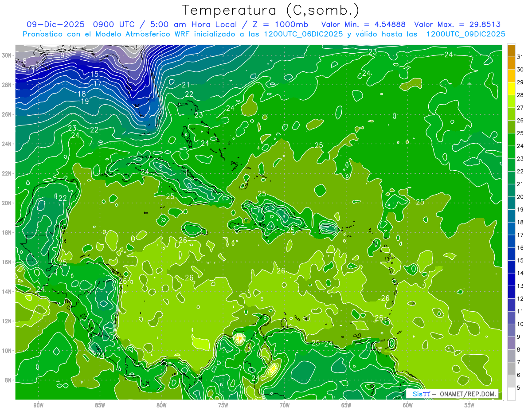Click the latitude axis label "16N"

coord(7,262)
